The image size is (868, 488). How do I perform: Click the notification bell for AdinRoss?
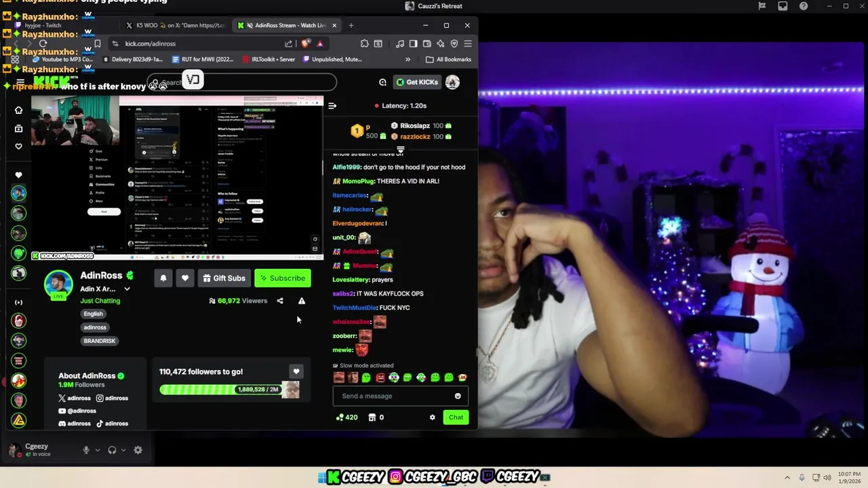point(163,278)
